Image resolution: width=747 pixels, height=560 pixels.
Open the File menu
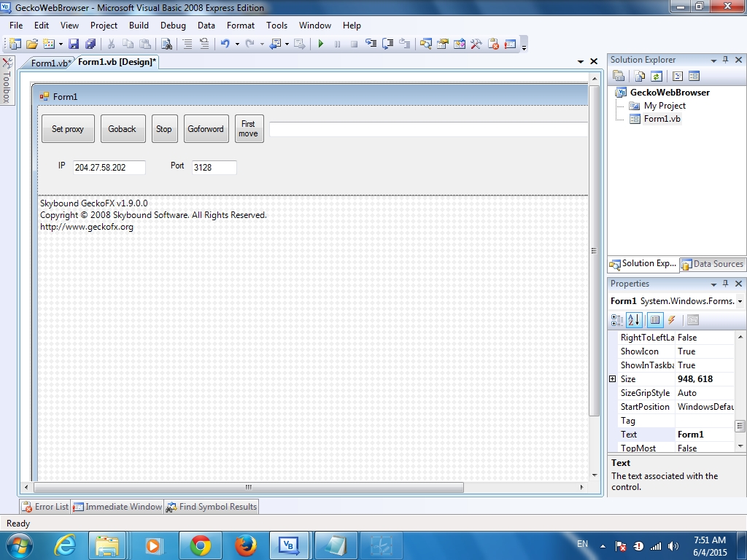coord(16,26)
